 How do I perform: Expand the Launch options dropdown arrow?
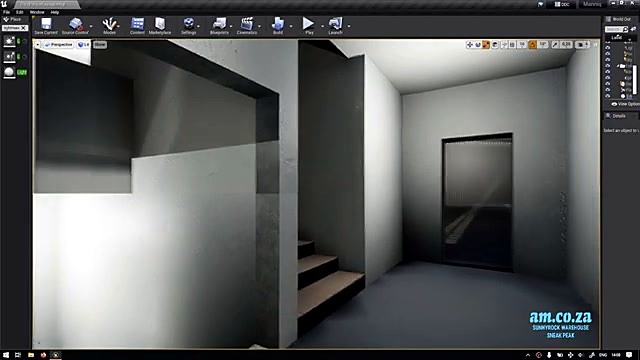click(x=349, y=26)
